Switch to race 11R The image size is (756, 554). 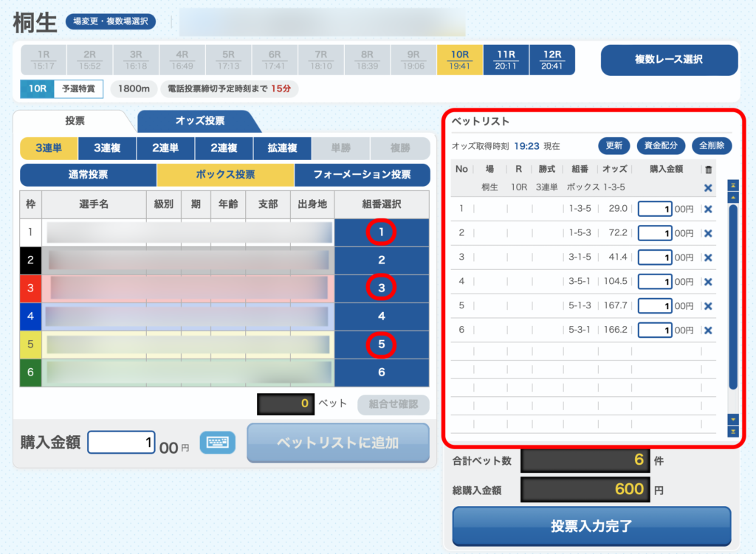[506, 60]
